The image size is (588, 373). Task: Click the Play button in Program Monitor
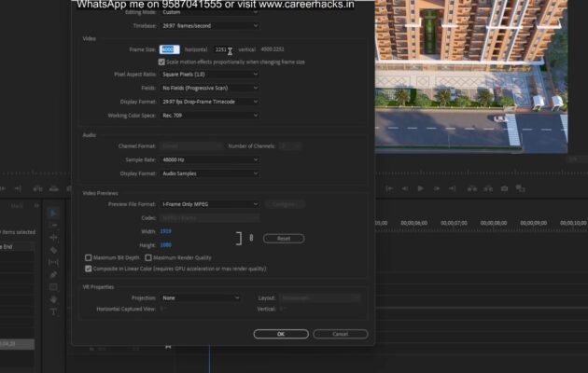420,188
